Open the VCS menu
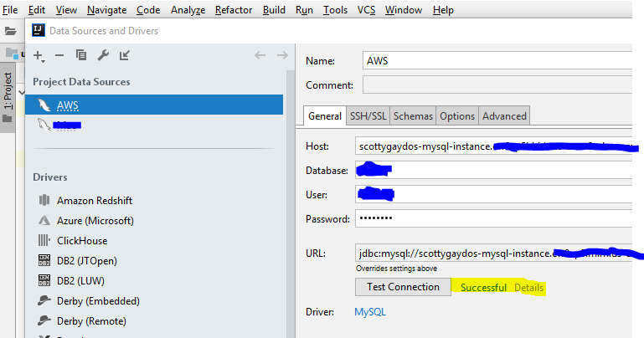The height and width of the screenshot is (338, 644). [x=366, y=10]
